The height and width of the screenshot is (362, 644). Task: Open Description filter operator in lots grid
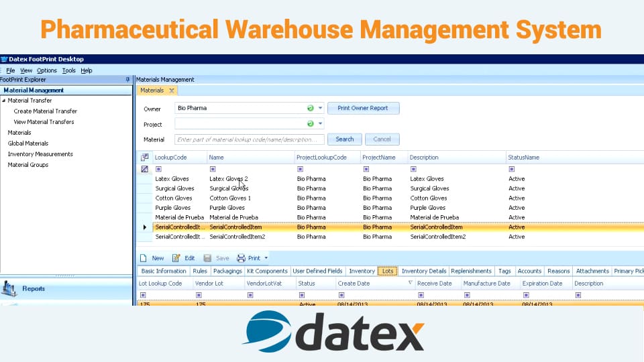tap(578, 295)
